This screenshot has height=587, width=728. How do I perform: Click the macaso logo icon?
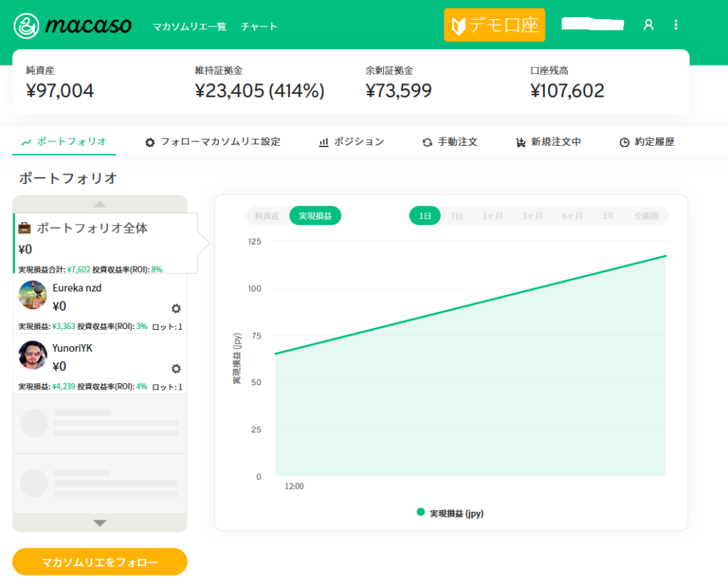click(x=27, y=26)
